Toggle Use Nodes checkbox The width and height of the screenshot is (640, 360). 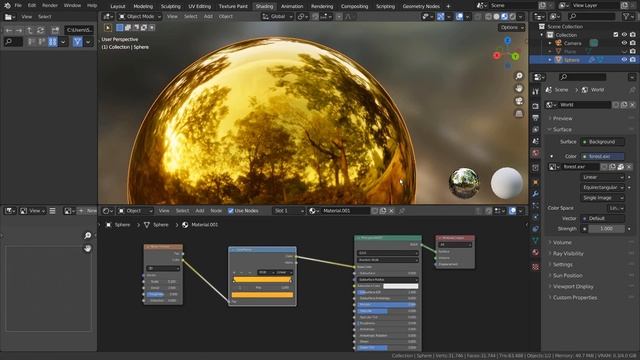[x=231, y=211]
